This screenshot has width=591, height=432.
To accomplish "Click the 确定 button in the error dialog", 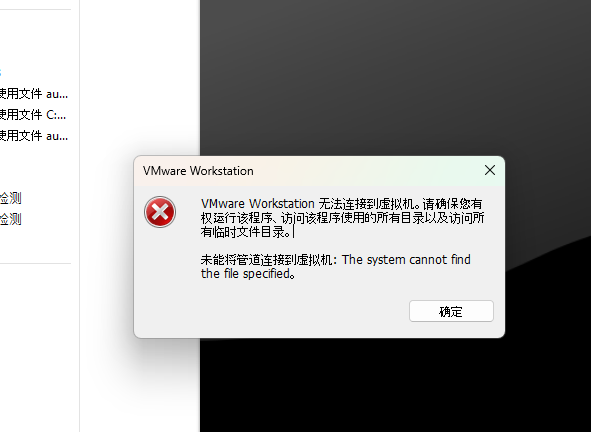I will tap(451, 311).
